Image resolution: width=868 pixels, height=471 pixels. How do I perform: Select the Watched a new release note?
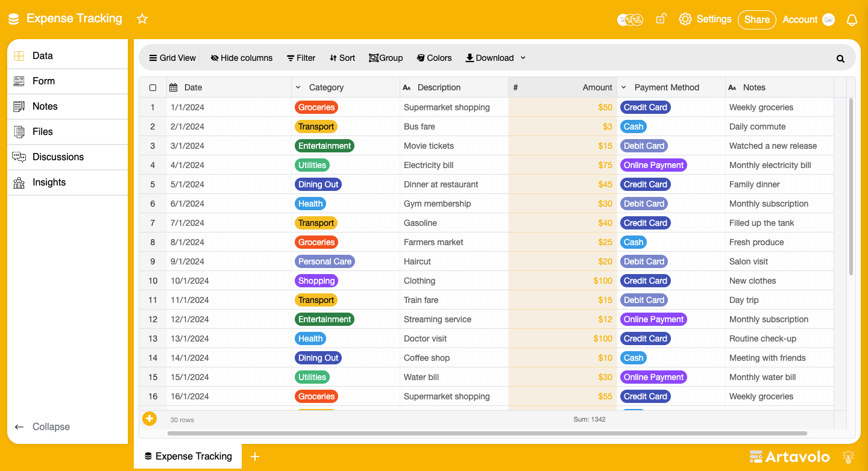pyautogui.click(x=779, y=146)
